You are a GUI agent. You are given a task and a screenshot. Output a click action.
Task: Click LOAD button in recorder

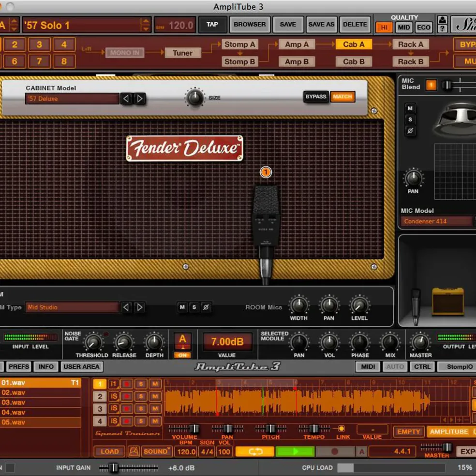(109, 451)
